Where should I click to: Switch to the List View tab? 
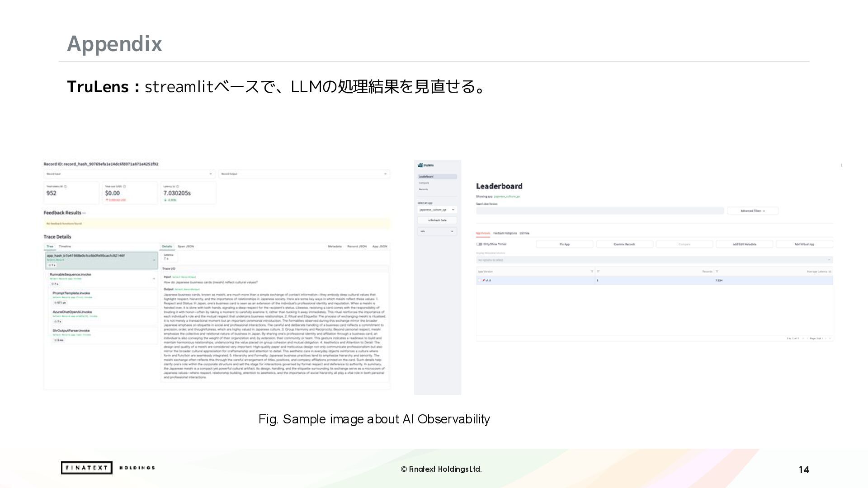tap(524, 233)
